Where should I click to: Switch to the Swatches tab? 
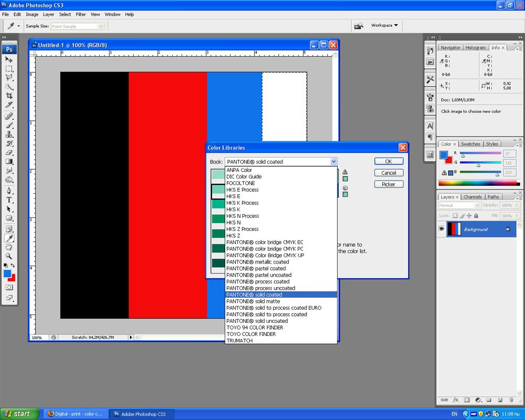[470, 144]
